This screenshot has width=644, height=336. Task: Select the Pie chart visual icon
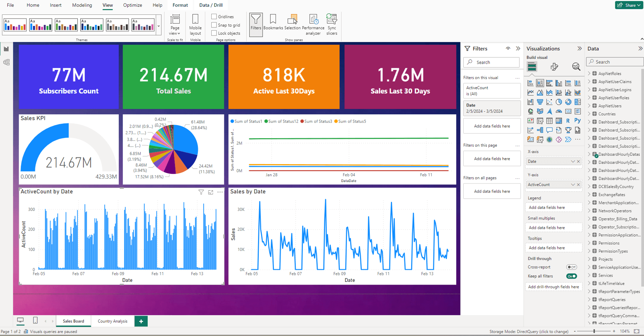(559, 102)
